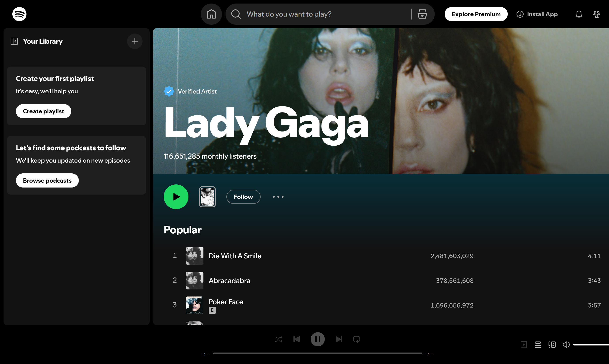The image size is (609, 364).
Task: Open the Connect to a device icon
Action: click(552, 344)
